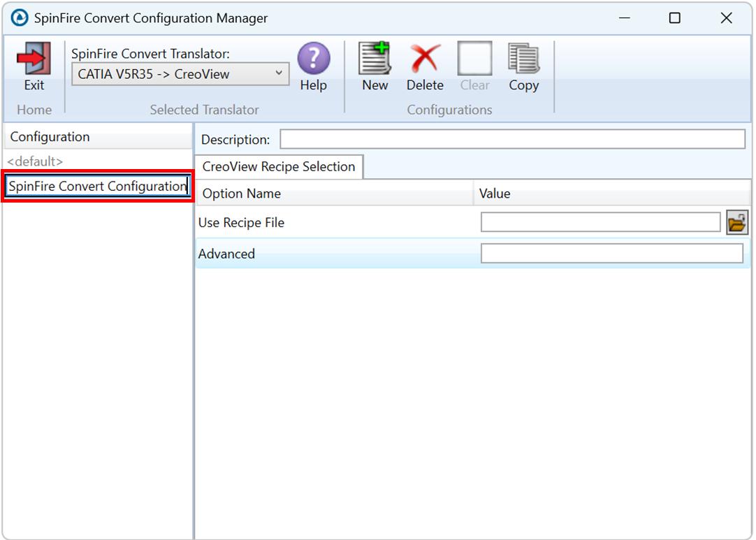Click the Advanced value field

pos(612,254)
